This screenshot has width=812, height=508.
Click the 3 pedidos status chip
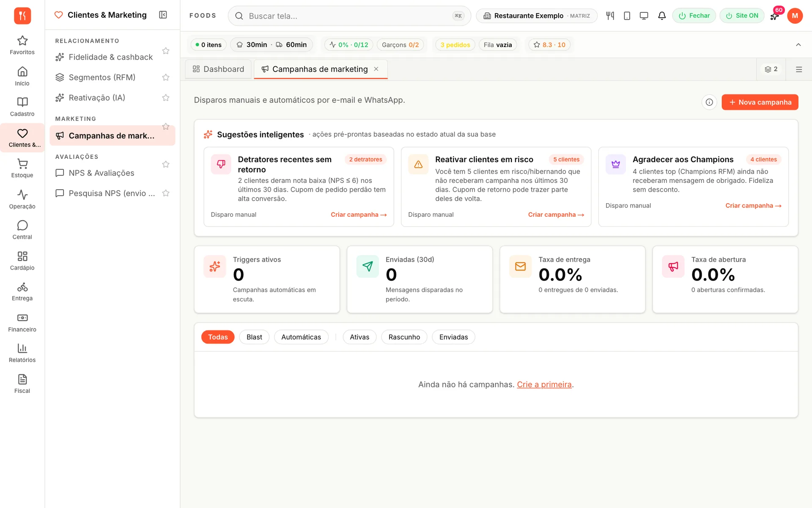pyautogui.click(x=455, y=44)
